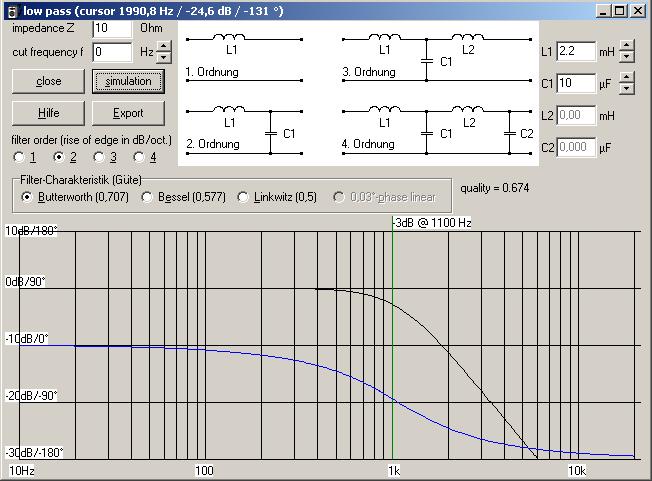
Task: Click the 1. Ordnung circuit diagram
Action: 244,57
